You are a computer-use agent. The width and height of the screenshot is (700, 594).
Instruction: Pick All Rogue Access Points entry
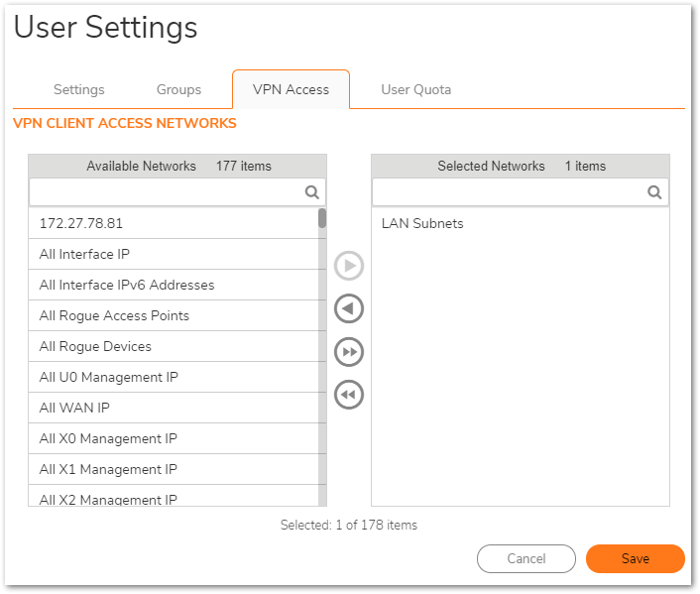coord(114,316)
